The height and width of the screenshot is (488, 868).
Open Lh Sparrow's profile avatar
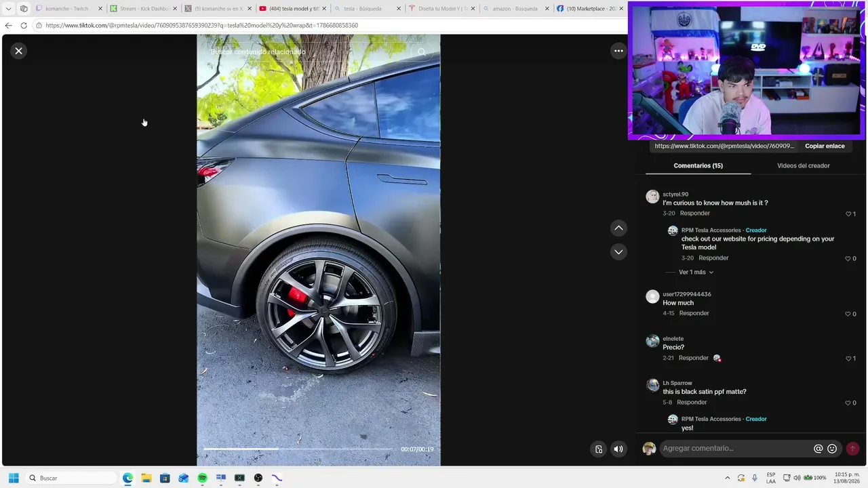click(x=652, y=385)
